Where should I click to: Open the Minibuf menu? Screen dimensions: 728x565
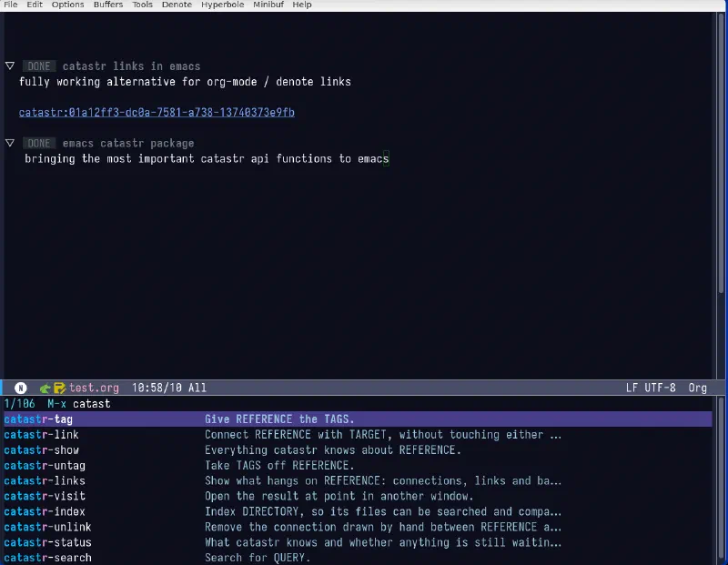[268, 5]
